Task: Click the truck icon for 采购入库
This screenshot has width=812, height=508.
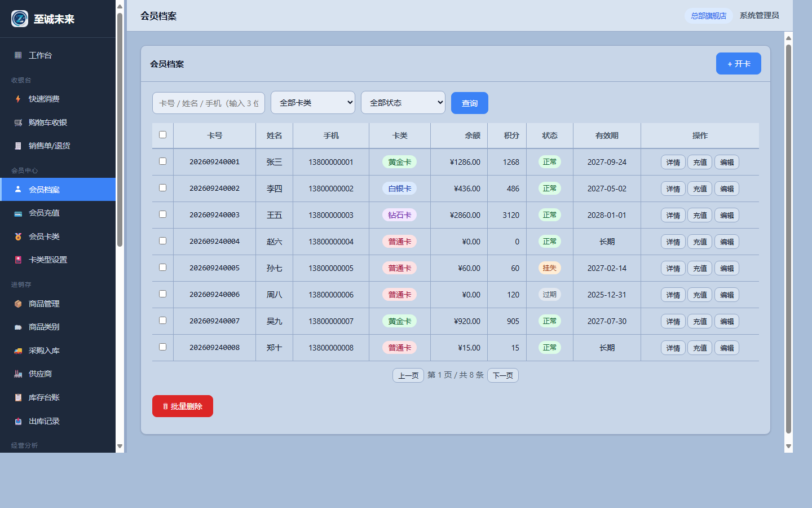Action: click(18, 351)
